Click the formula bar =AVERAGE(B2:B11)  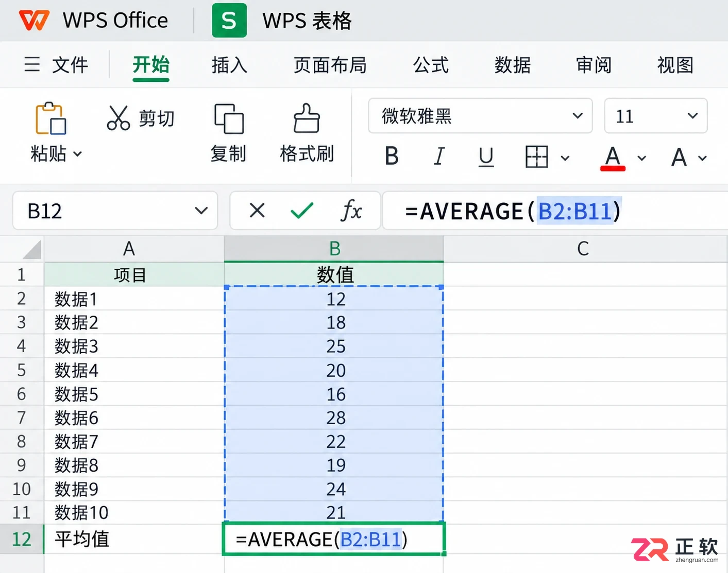(x=555, y=211)
